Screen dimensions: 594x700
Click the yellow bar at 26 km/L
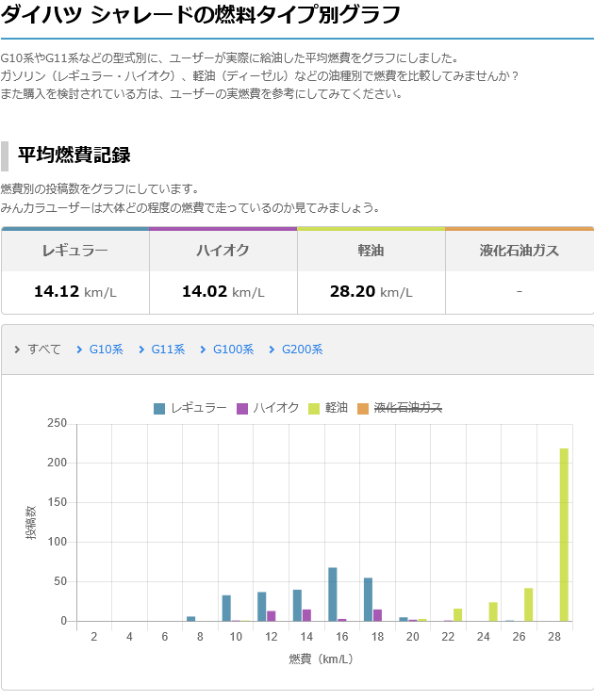529,604
